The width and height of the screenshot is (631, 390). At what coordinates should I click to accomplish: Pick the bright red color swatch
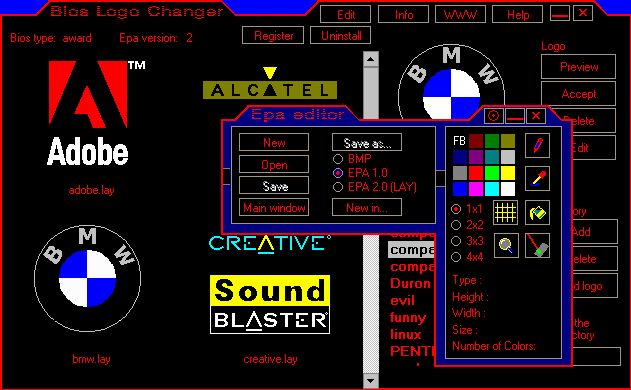coord(476,173)
